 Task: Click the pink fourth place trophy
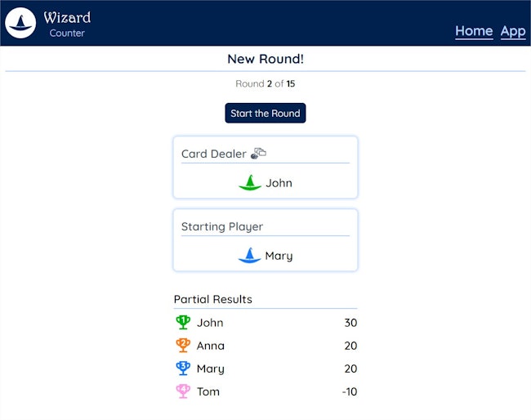(x=183, y=391)
